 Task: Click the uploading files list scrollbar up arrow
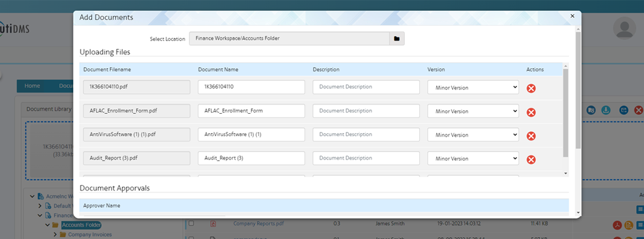click(565, 66)
